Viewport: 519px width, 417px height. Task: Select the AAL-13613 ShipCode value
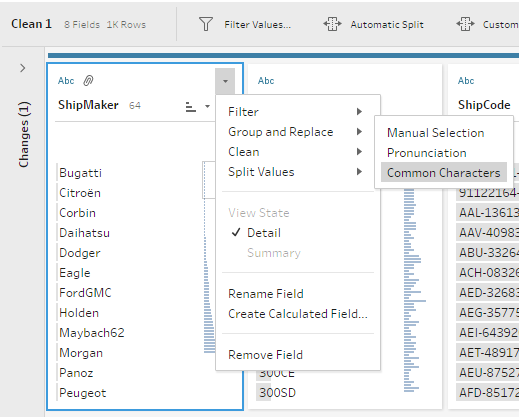pos(488,213)
